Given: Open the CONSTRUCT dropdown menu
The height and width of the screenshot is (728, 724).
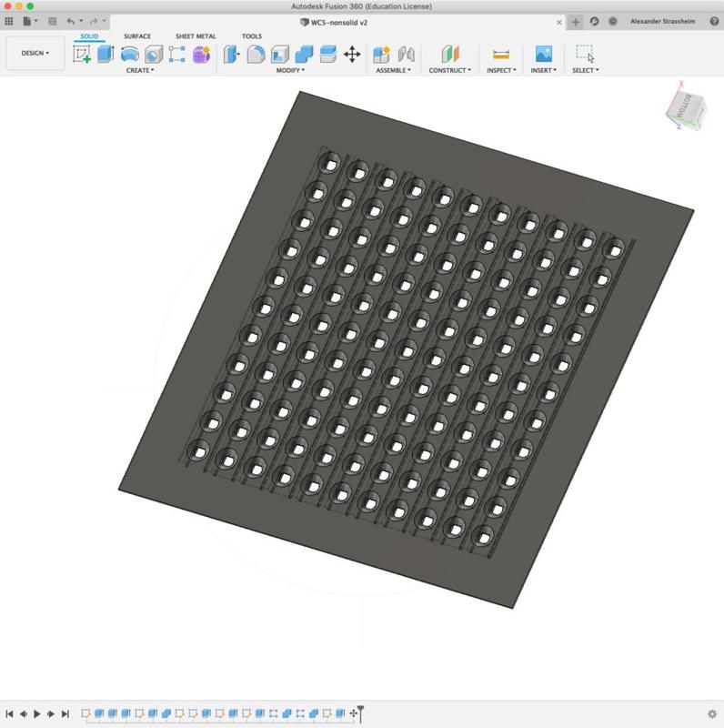Looking at the screenshot, I should (449, 70).
